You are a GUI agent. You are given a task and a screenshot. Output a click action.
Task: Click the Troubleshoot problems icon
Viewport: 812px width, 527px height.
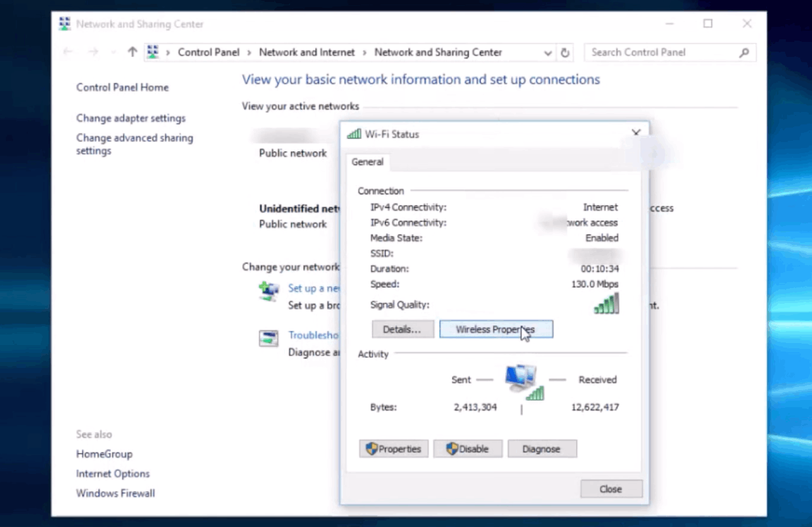[x=269, y=338]
